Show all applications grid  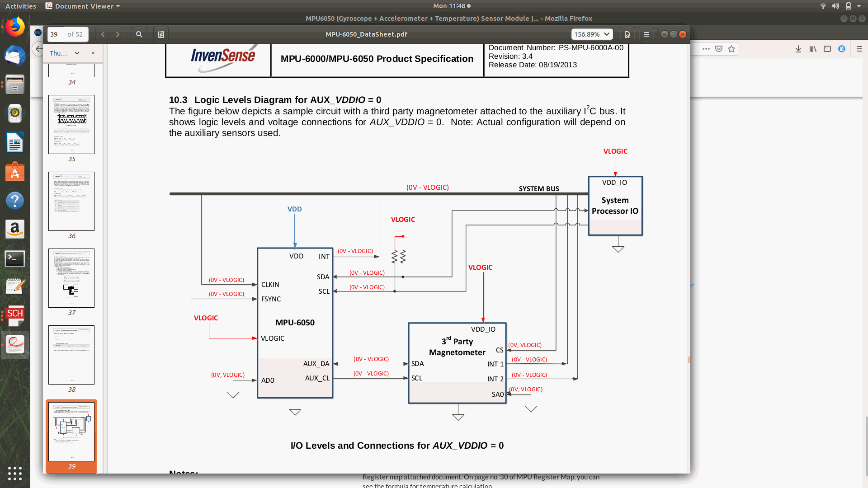tap(15, 473)
